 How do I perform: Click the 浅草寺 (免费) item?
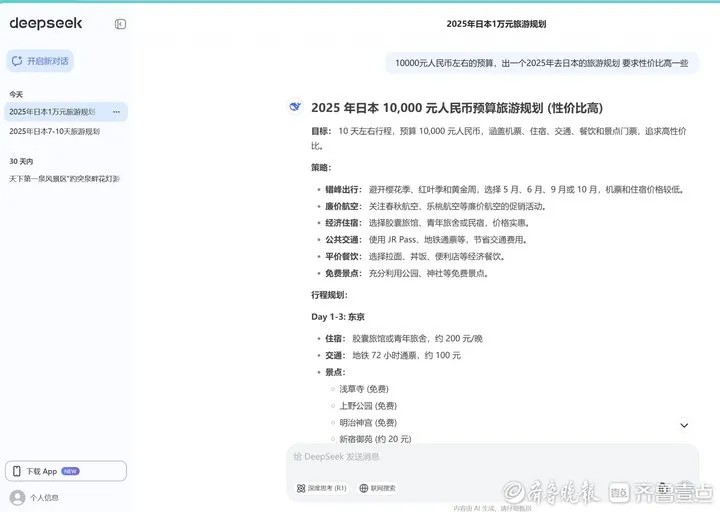[x=364, y=389]
